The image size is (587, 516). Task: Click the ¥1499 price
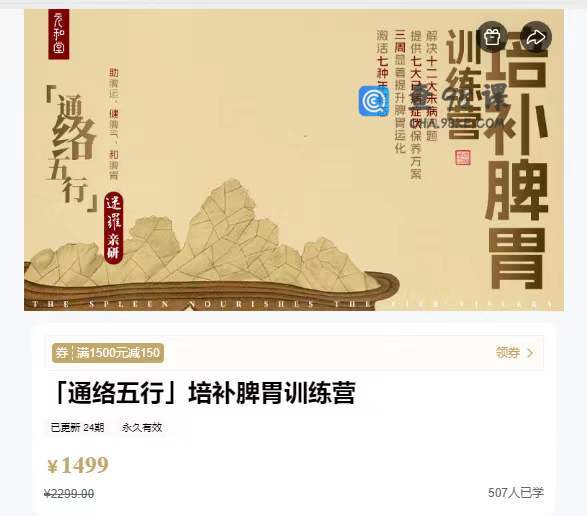[x=78, y=465]
